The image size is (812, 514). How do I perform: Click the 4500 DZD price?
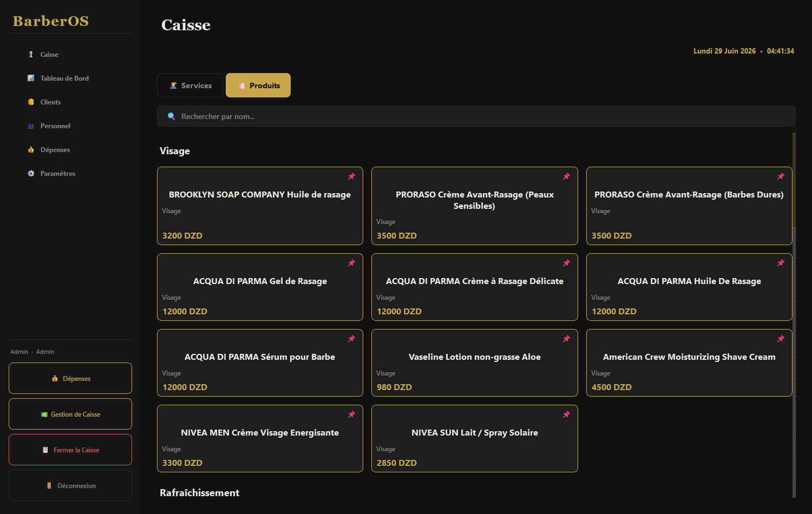(612, 387)
